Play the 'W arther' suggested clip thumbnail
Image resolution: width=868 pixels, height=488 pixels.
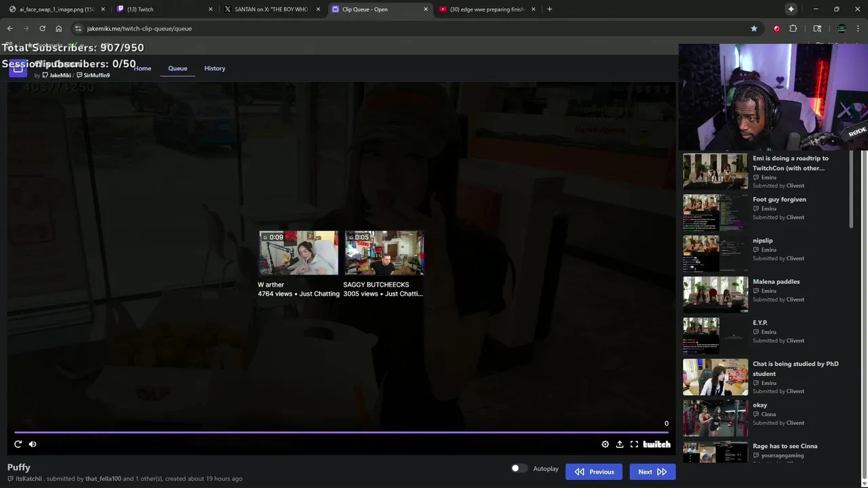click(x=298, y=253)
